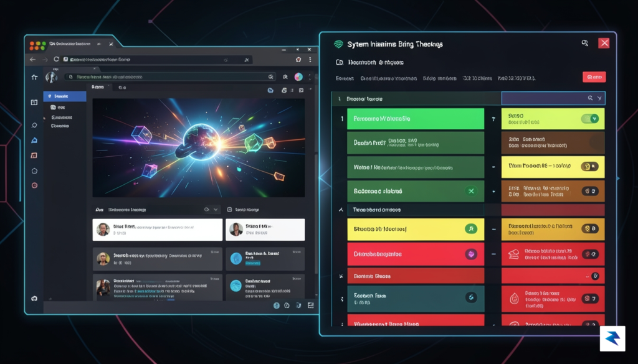Collapse the X marker beside dark red header

[x=341, y=276]
